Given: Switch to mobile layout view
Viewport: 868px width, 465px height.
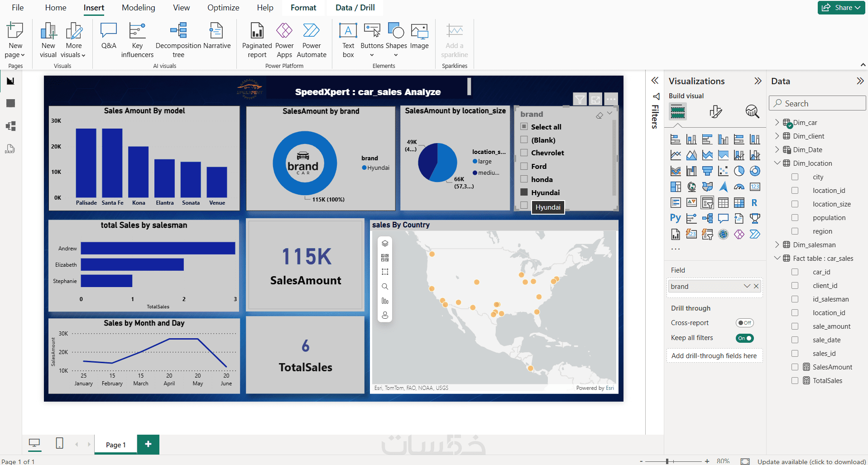Looking at the screenshot, I should coord(59,443).
